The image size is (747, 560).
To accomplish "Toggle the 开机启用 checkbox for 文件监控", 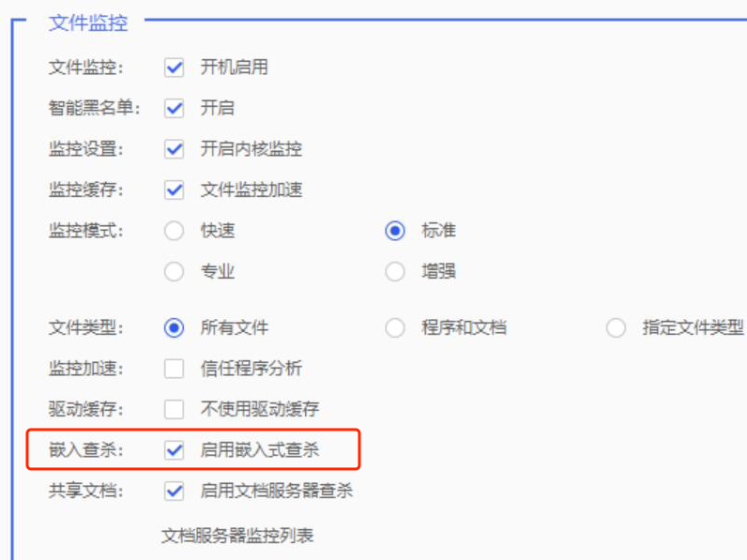I will click(x=174, y=68).
